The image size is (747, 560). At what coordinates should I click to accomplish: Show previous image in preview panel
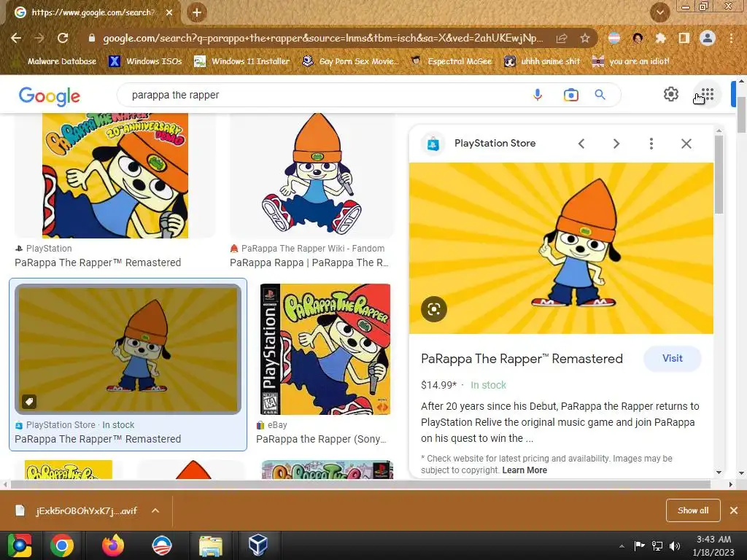coord(581,144)
